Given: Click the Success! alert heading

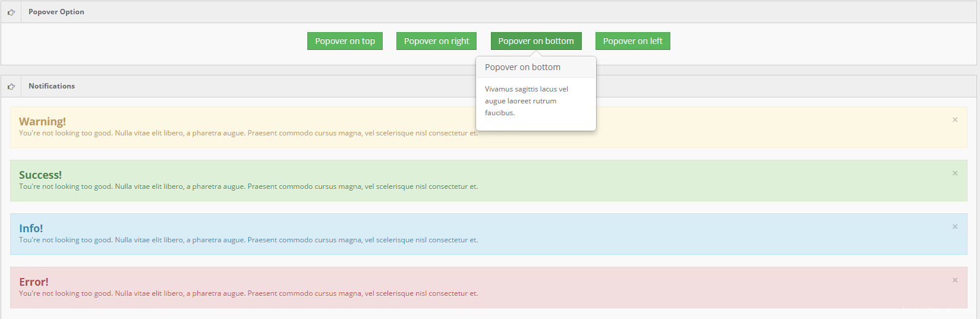Looking at the screenshot, I should (40, 175).
